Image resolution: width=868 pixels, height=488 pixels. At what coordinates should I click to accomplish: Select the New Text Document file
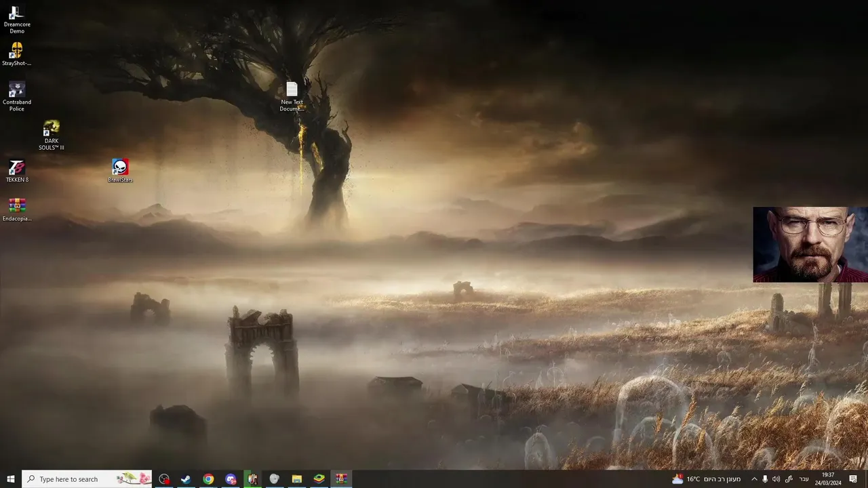tap(292, 96)
